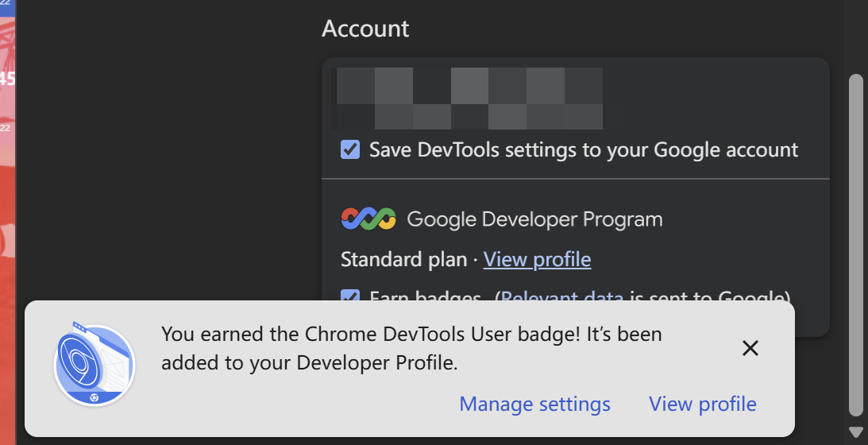
Task: Click View profile in the badge notification
Action: [x=702, y=404]
